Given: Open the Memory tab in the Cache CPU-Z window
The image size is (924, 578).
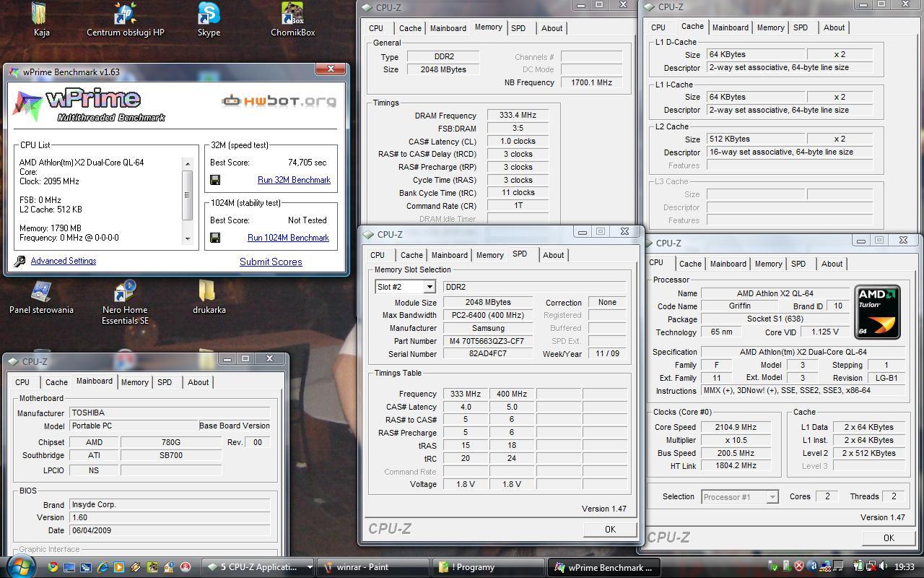Looking at the screenshot, I should click(770, 27).
